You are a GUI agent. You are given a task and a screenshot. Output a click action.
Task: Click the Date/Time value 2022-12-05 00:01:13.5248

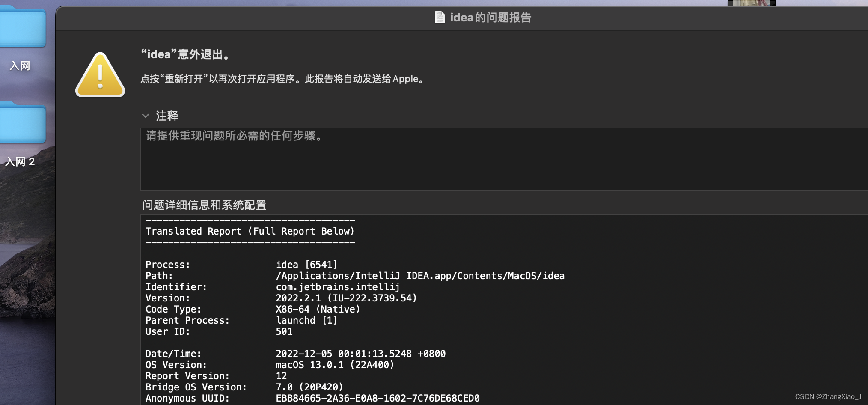(361, 354)
